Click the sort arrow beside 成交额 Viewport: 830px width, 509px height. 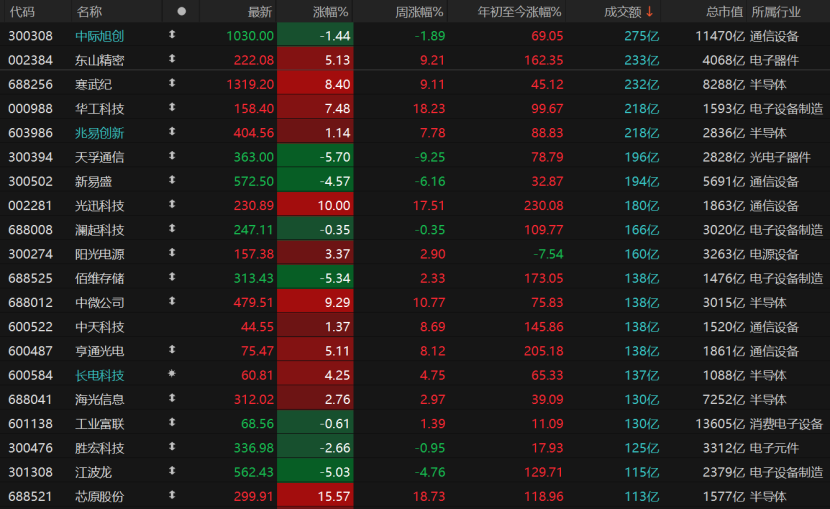click(649, 12)
